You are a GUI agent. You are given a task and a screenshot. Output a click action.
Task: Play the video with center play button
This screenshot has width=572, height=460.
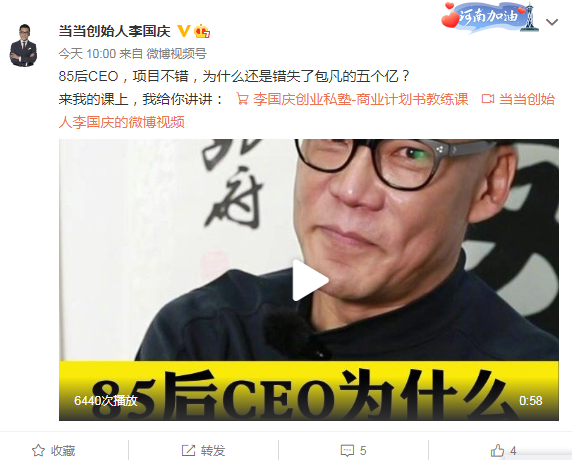click(310, 280)
